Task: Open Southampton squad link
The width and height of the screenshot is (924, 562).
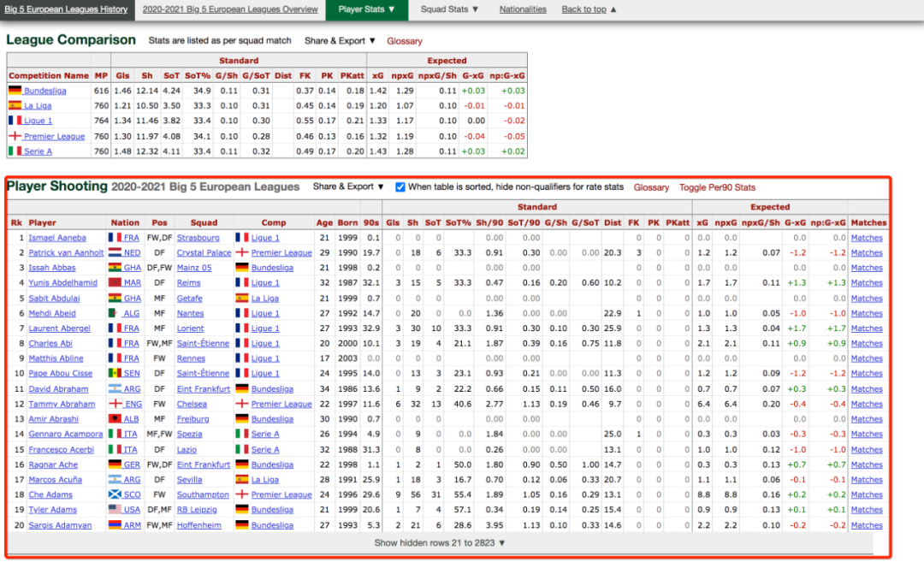Action: coord(203,494)
